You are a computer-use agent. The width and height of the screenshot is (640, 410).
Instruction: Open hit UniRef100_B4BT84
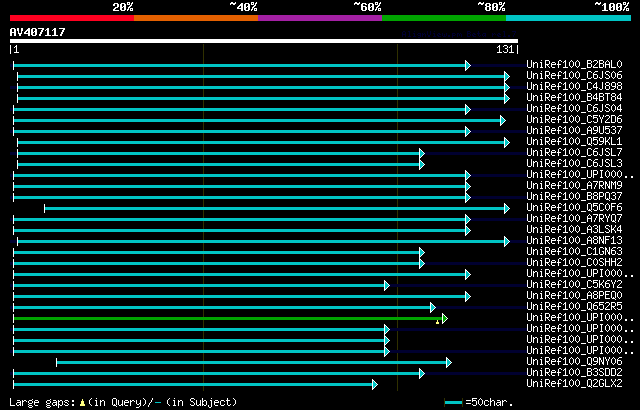coord(574,98)
